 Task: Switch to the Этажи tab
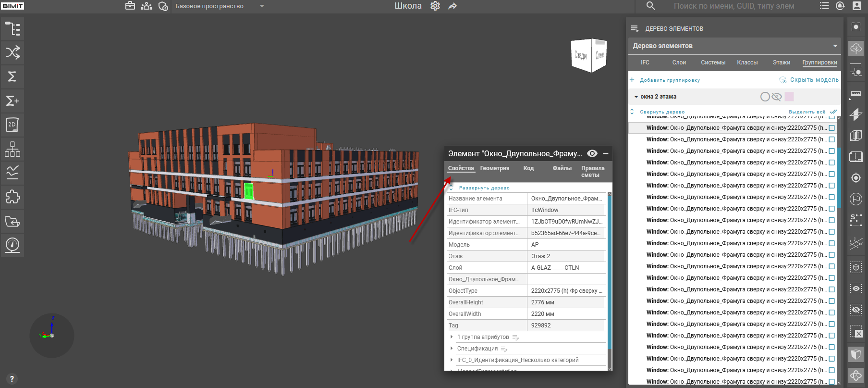point(781,63)
